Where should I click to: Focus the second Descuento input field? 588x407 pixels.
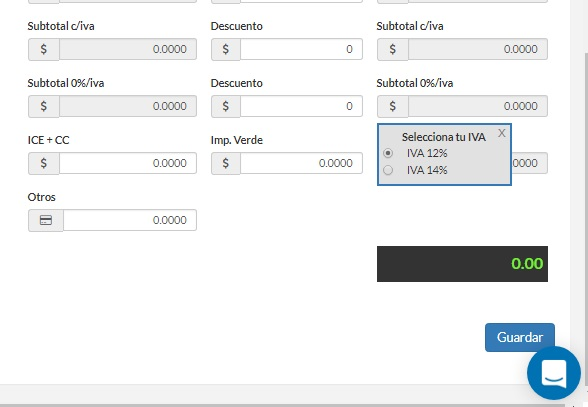click(x=302, y=106)
